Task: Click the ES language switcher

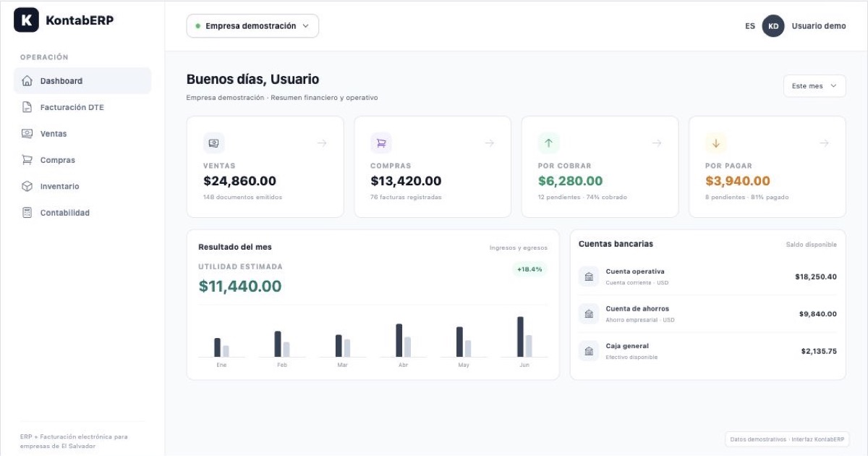Action: pyautogui.click(x=750, y=26)
